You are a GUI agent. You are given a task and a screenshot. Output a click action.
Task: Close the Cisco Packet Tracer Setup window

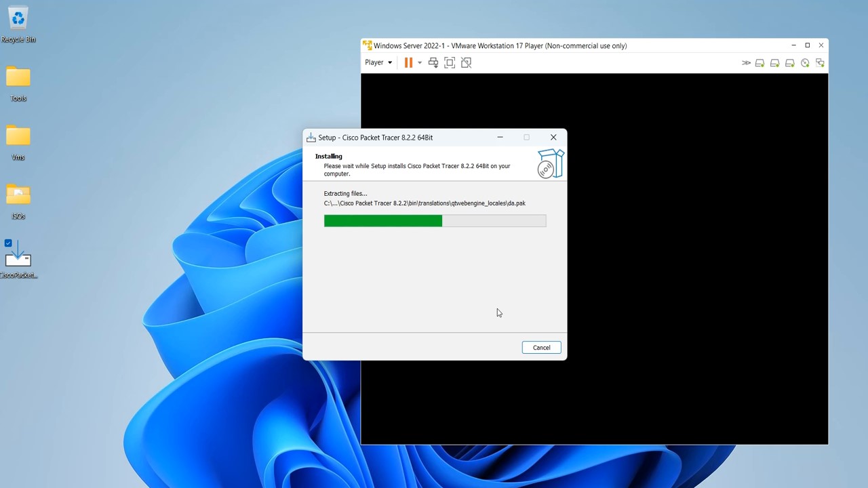553,138
